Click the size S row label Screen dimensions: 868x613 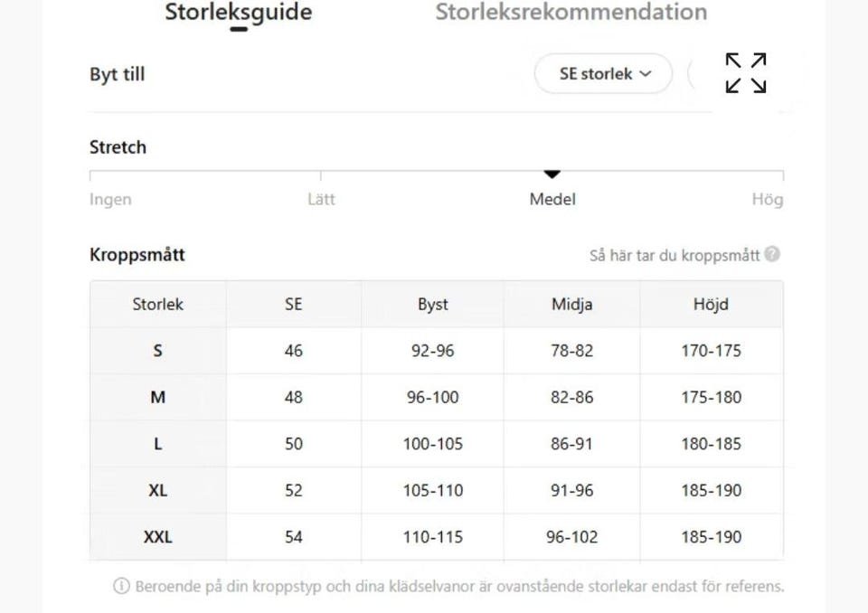tap(158, 351)
